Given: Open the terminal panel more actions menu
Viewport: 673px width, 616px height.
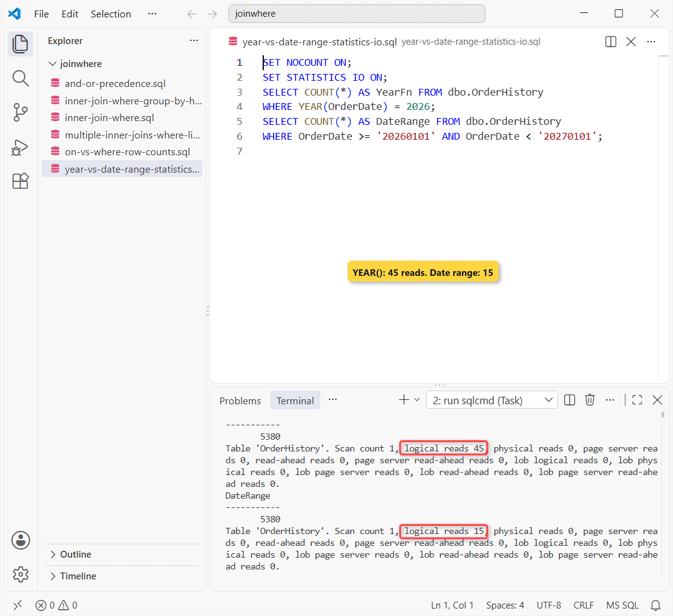Looking at the screenshot, I should (x=610, y=400).
